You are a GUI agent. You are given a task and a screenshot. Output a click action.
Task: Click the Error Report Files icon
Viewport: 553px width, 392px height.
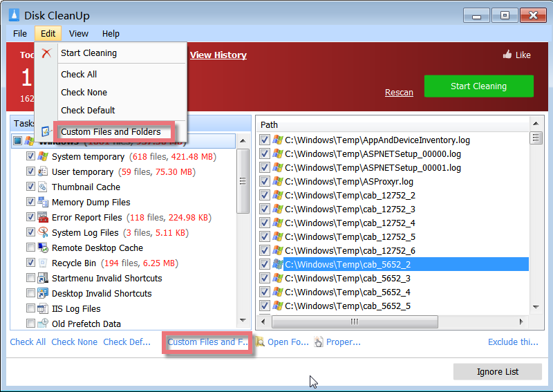pos(43,217)
